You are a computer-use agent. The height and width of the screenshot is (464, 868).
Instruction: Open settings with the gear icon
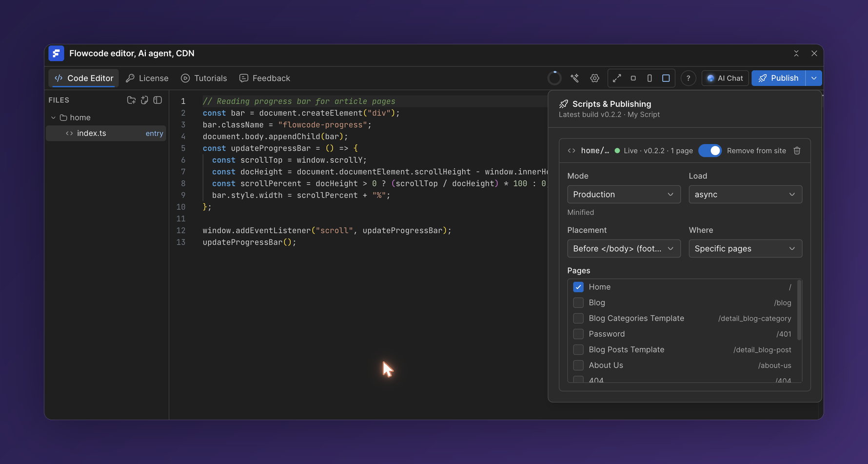[x=594, y=78]
